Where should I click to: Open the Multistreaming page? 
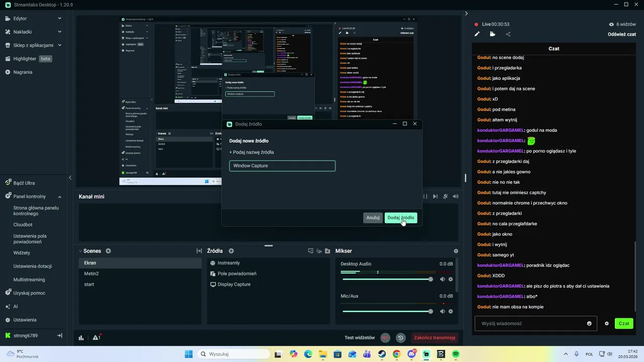(x=29, y=280)
